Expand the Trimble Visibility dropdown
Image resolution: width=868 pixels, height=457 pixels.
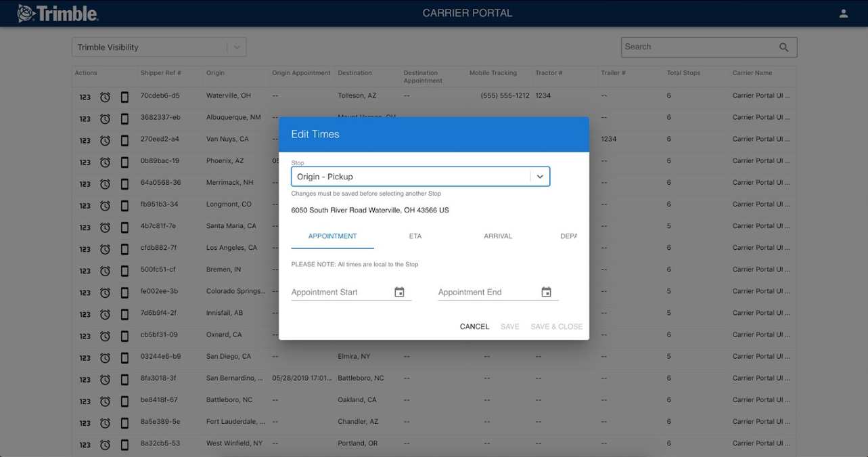pyautogui.click(x=236, y=47)
